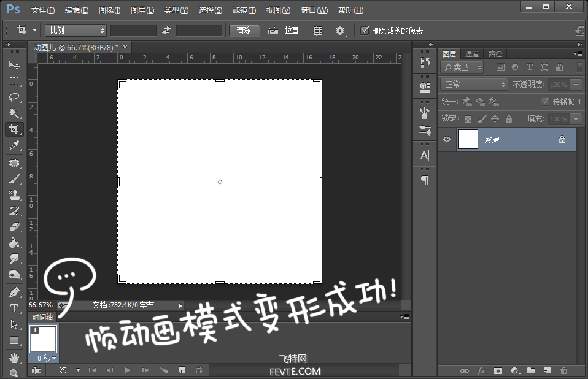Click the 拉直 straighten button

(292, 30)
